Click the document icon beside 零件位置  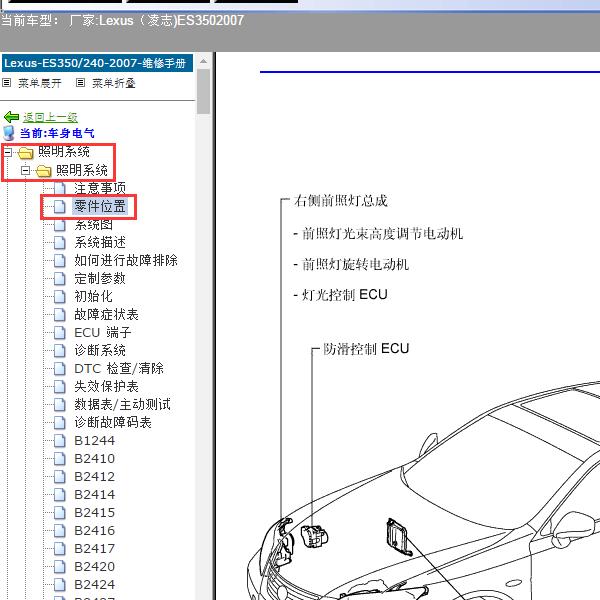(x=60, y=206)
